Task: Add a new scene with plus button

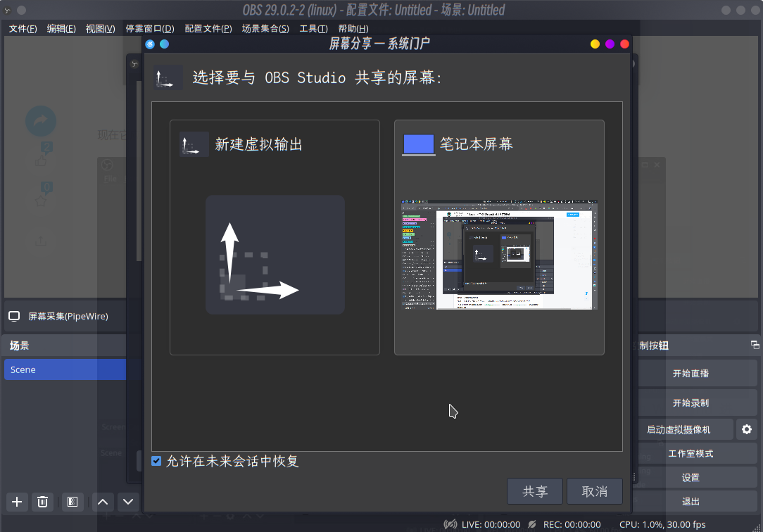Action: click(x=18, y=502)
